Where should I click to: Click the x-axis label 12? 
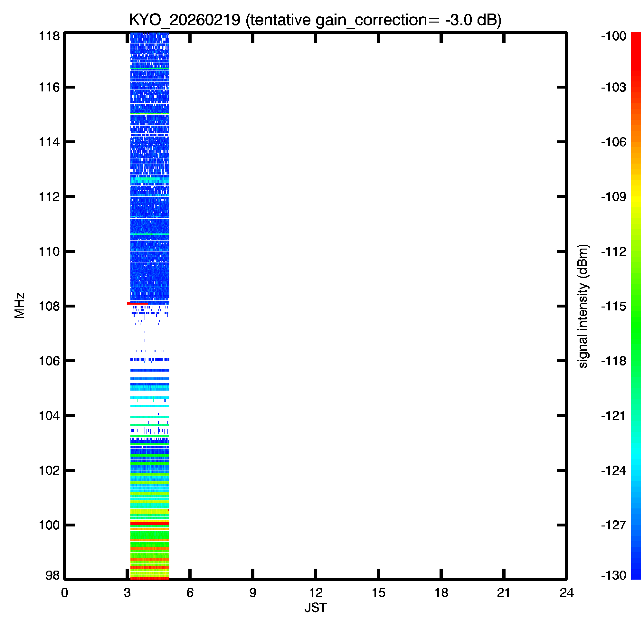click(315, 593)
